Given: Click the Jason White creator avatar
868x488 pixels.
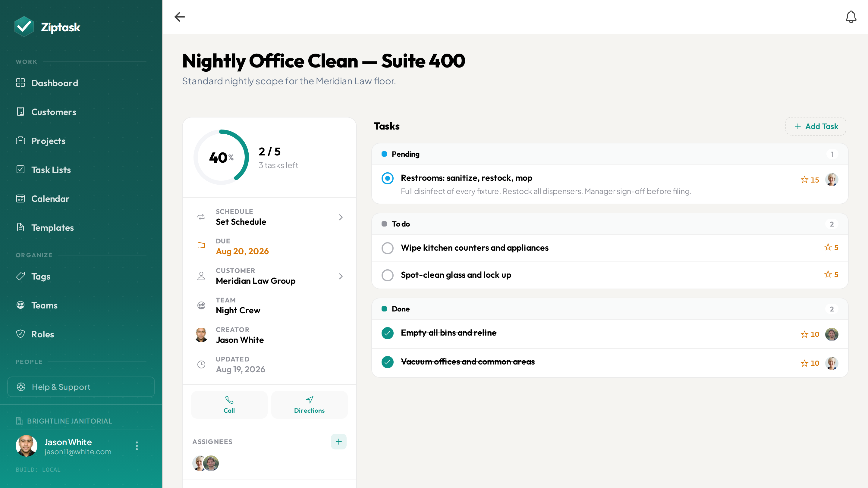Looking at the screenshot, I should click(201, 335).
